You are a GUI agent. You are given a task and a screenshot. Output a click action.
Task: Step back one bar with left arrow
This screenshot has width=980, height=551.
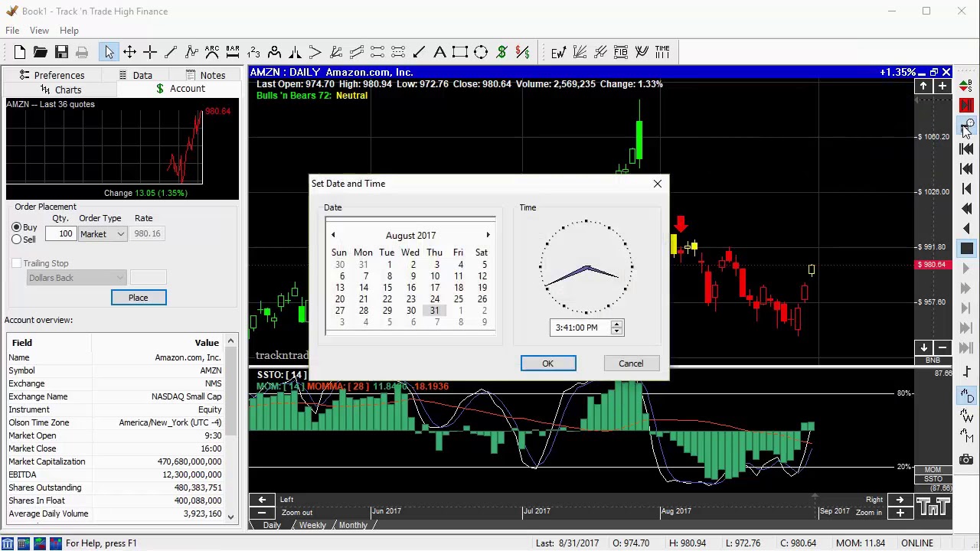(x=967, y=228)
